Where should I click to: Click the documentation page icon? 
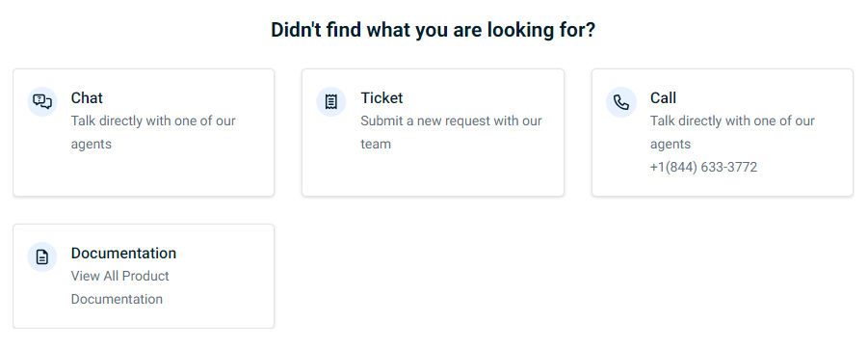(x=42, y=257)
